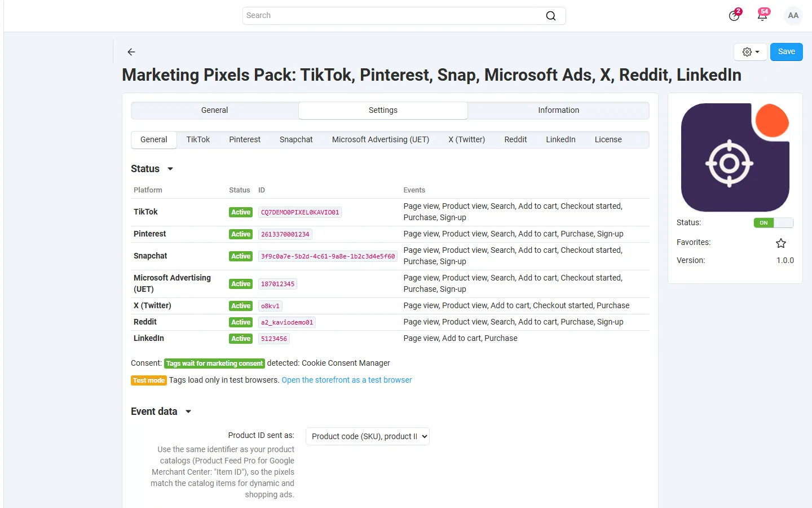Click the Active badge in TikTok row
The image size is (812, 508).
pos(241,213)
